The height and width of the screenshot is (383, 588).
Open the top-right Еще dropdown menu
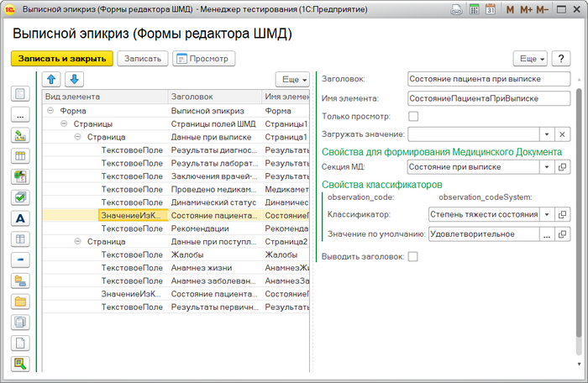click(x=530, y=59)
